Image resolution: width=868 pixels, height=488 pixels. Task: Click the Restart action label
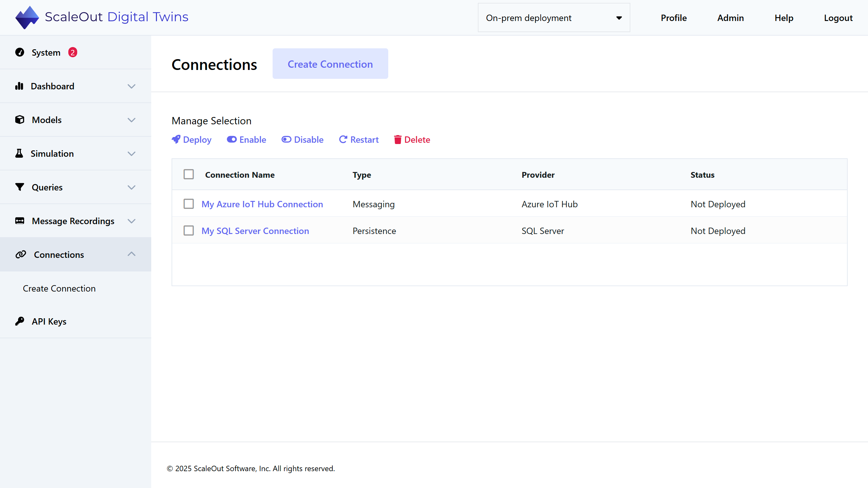(x=364, y=140)
